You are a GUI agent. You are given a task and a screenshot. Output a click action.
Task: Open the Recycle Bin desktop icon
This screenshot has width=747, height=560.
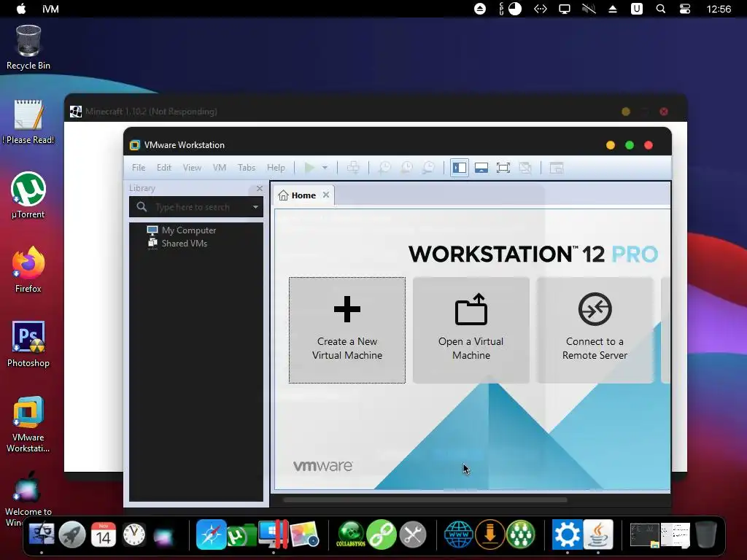(28, 47)
